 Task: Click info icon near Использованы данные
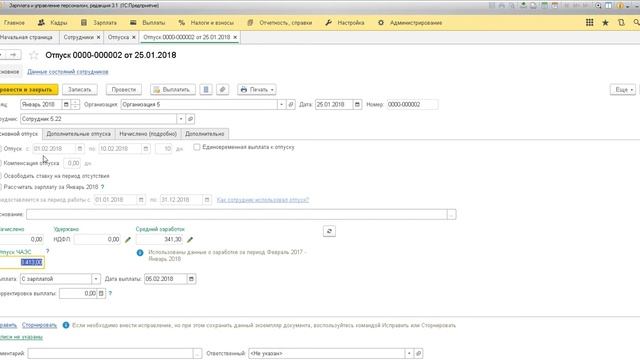pos(140,253)
